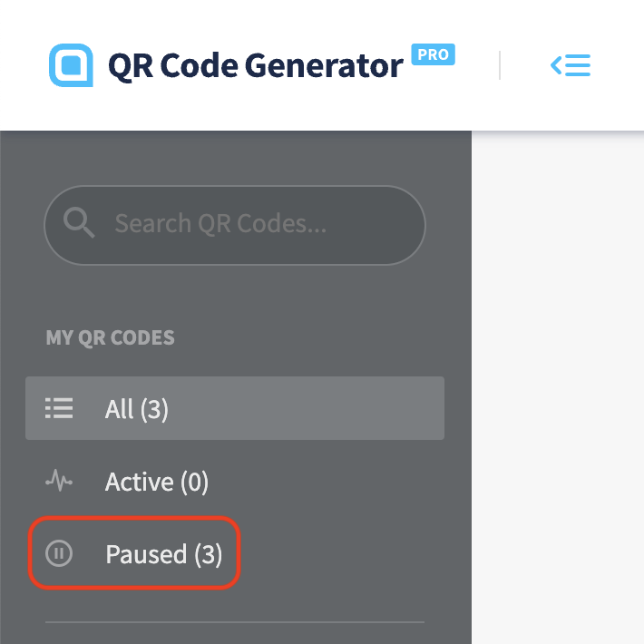Open the QR Code Generator home title
Viewport: 644px width, 644px height.
point(255,65)
